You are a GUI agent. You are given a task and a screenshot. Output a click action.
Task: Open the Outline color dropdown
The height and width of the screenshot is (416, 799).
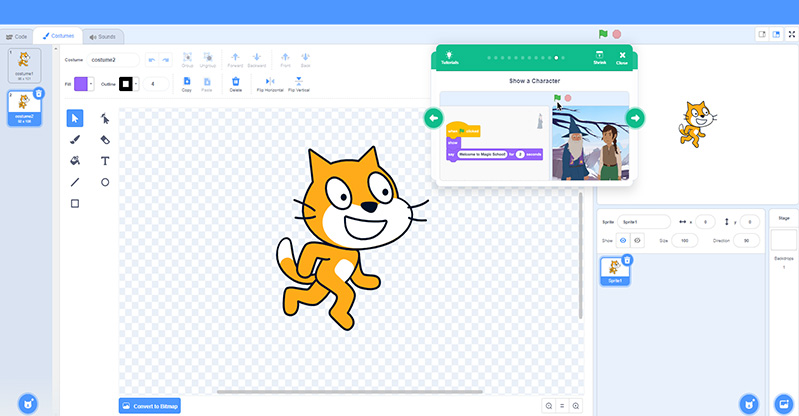pos(136,84)
